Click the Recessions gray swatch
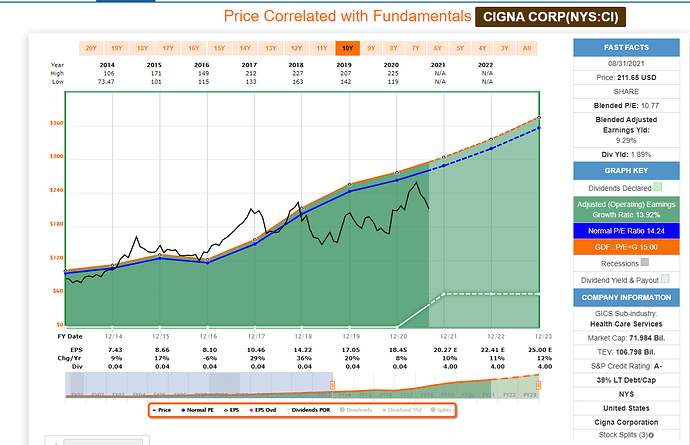The image size is (690, 445). click(645, 262)
